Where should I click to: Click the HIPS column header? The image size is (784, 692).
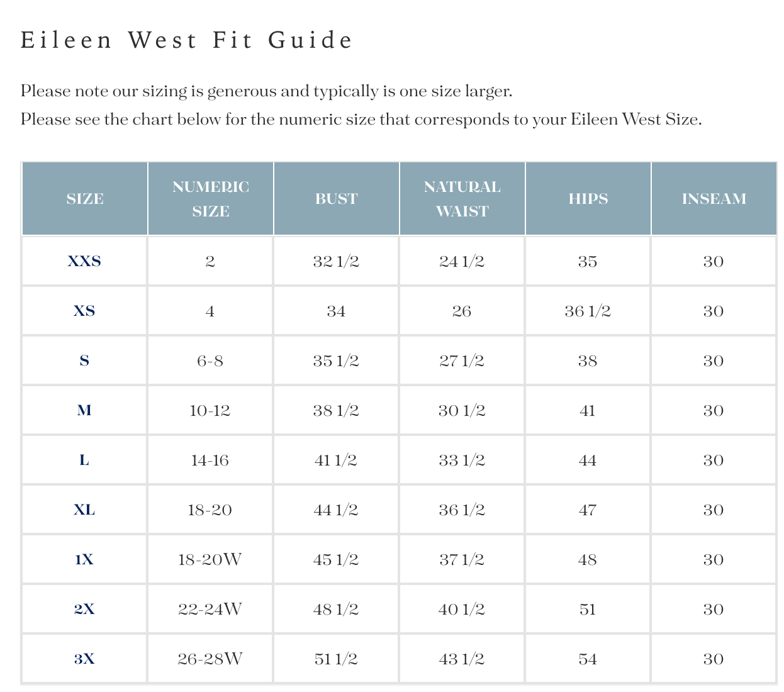tap(588, 199)
